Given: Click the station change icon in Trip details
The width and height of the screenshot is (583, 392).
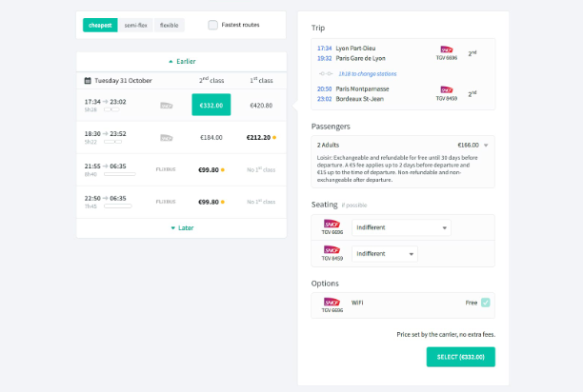Looking at the screenshot, I should (x=326, y=72).
